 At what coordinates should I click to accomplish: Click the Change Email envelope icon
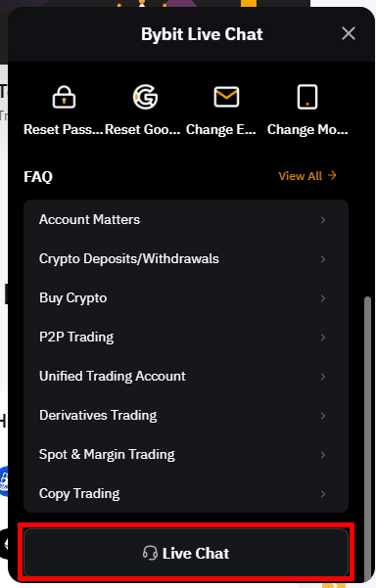[226, 97]
